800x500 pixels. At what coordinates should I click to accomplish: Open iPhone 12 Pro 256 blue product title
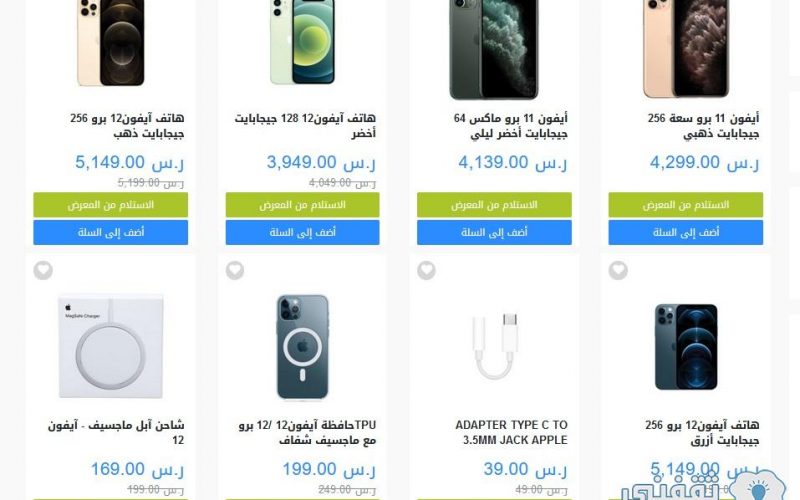click(702, 432)
